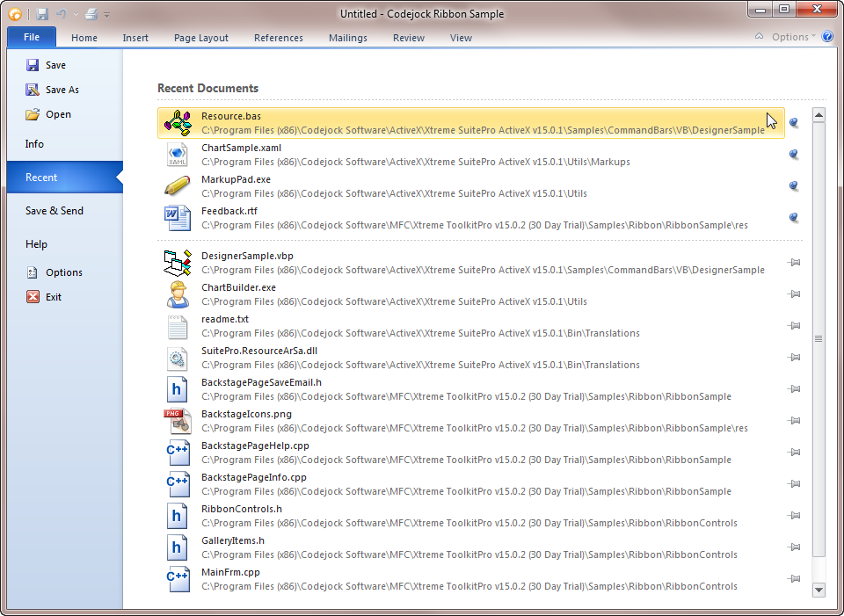Screen dimensions: 844x616
Task: Click the Feedback.rtf Word document icon
Action: pyautogui.click(x=178, y=218)
